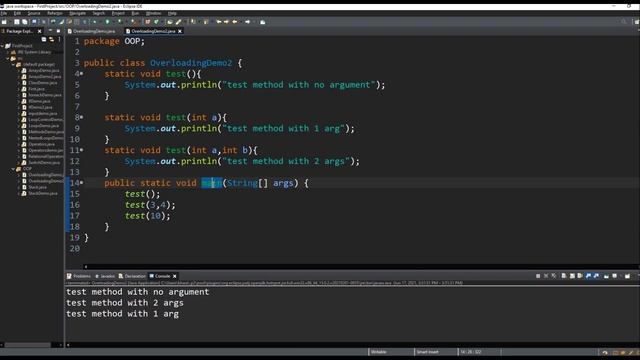Viewport: 640px width, 360px height.
Task: Select StackDemo.java in Package Explorer
Action: tap(43, 193)
